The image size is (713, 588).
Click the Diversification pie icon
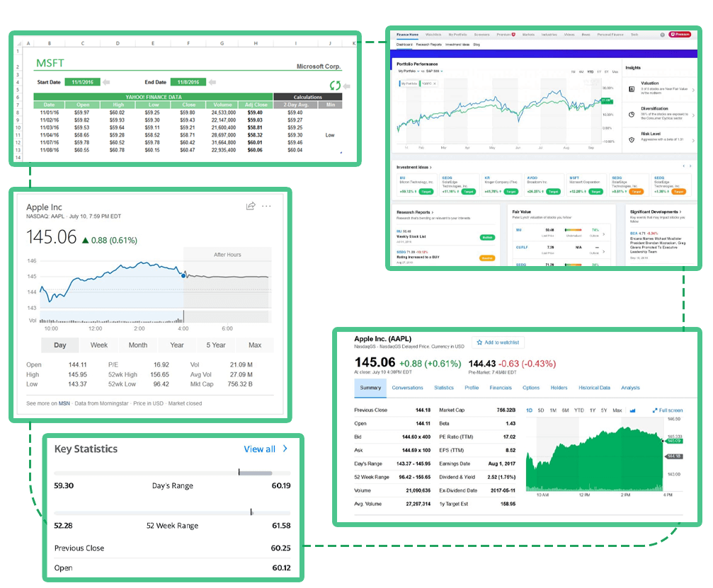click(x=632, y=115)
